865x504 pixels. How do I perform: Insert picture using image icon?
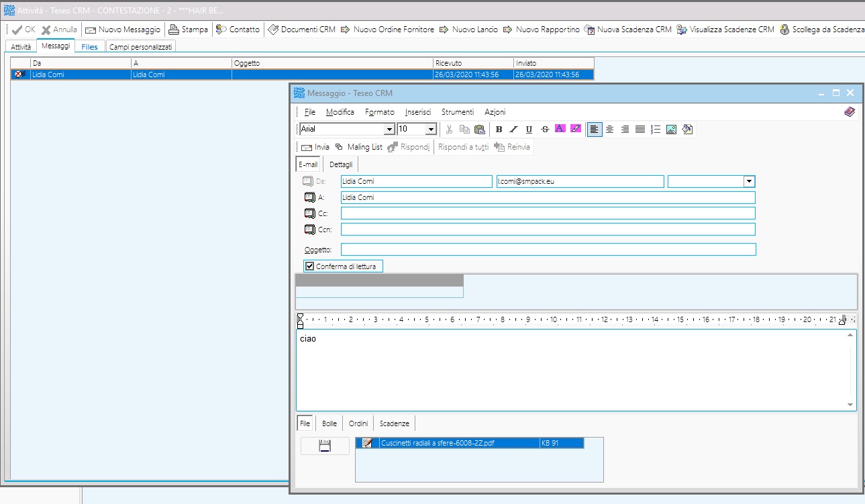click(x=671, y=130)
